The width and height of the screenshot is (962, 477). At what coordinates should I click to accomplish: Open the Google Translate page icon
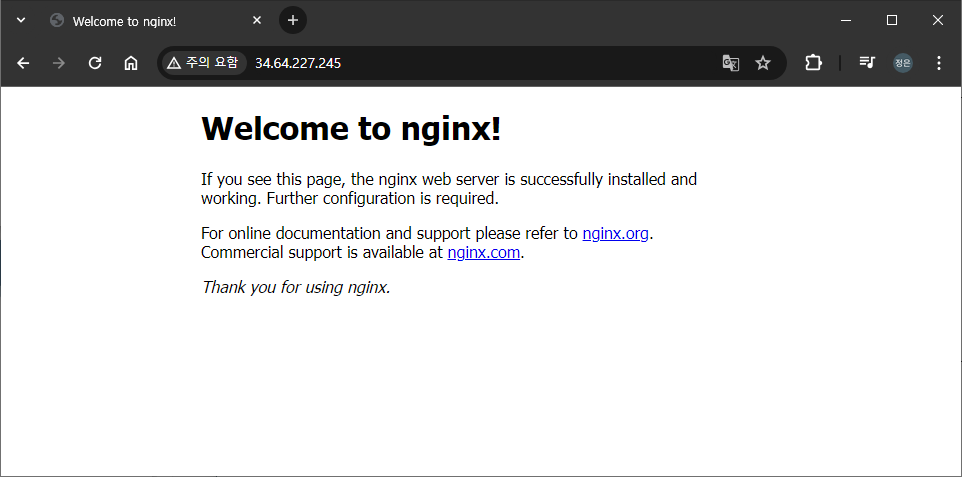click(730, 63)
